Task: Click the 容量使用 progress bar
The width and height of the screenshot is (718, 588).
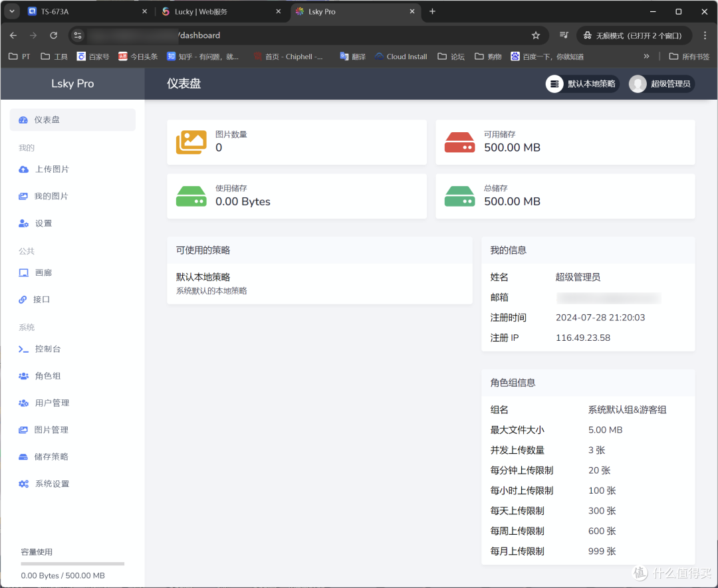Action: (x=72, y=563)
